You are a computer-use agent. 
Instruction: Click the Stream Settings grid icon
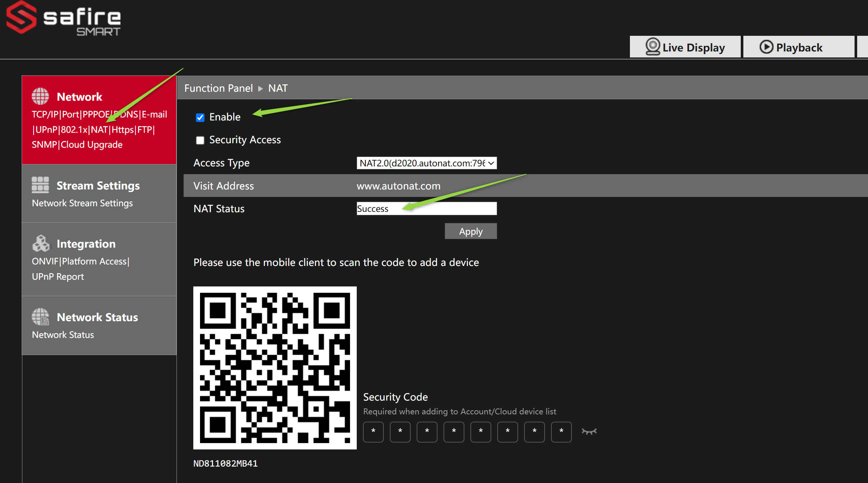coord(40,185)
